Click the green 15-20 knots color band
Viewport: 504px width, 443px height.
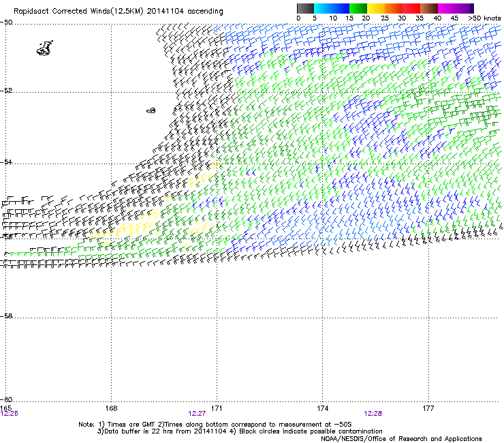[x=358, y=8]
